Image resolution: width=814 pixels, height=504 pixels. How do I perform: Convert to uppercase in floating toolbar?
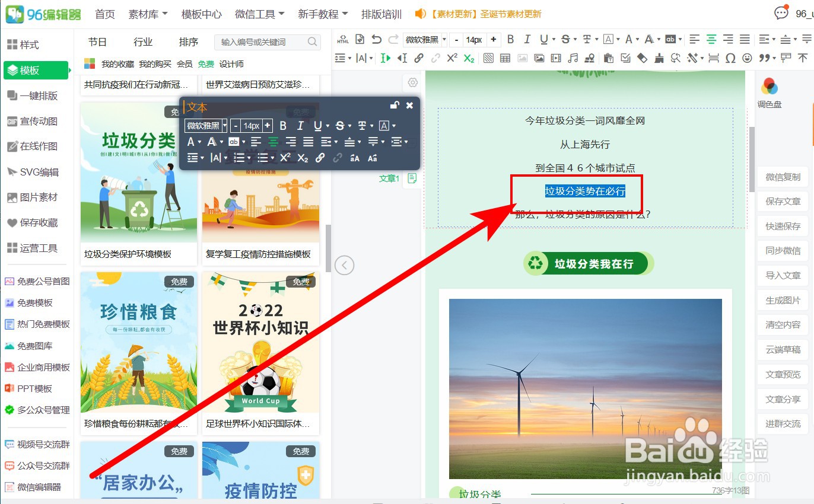355,158
